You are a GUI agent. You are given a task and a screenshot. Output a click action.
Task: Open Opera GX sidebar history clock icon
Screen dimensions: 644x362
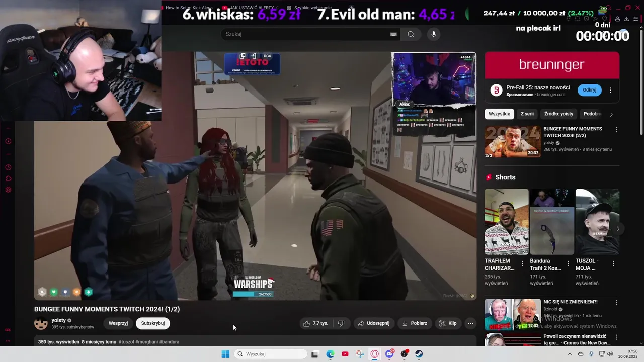(8, 167)
